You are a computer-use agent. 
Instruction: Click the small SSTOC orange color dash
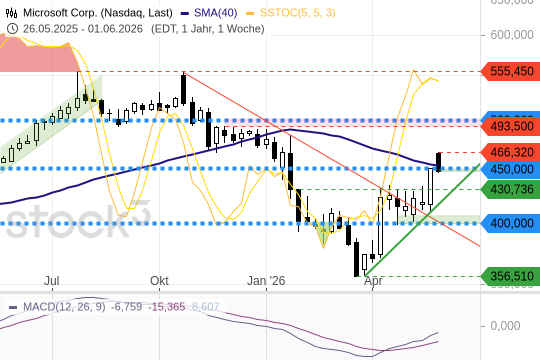pyautogui.click(x=250, y=14)
